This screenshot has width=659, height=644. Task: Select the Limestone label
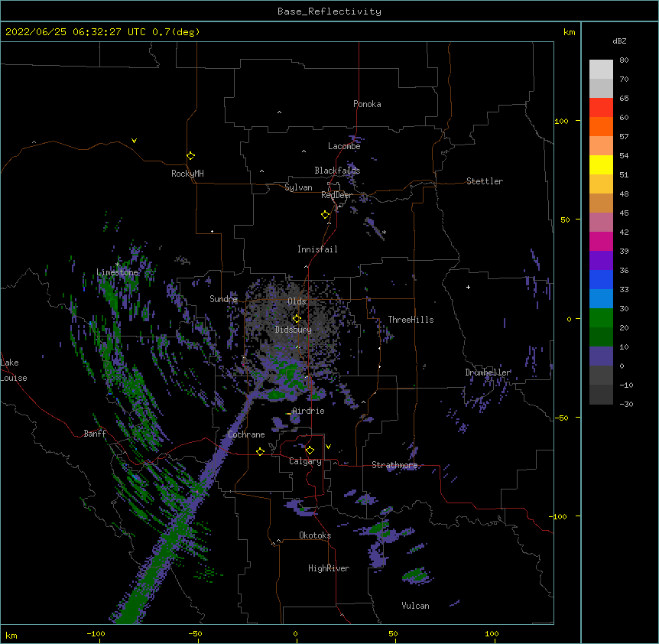tap(117, 272)
